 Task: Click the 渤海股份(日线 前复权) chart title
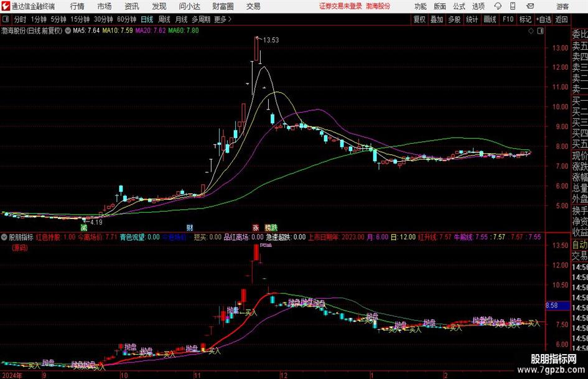(x=32, y=30)
